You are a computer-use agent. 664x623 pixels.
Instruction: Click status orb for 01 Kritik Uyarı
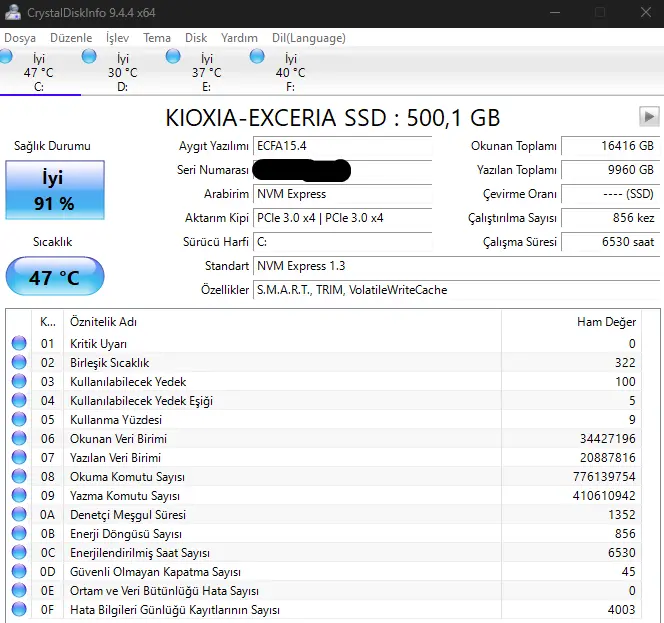coord(19,343)
